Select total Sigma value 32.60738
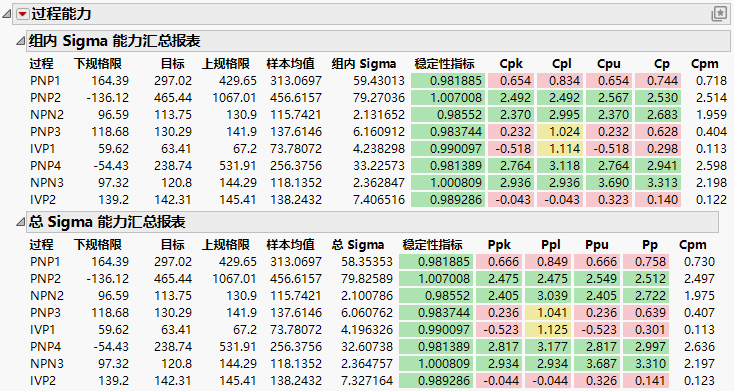The width and height of the screenshot is (734, 391). (367, 347)
